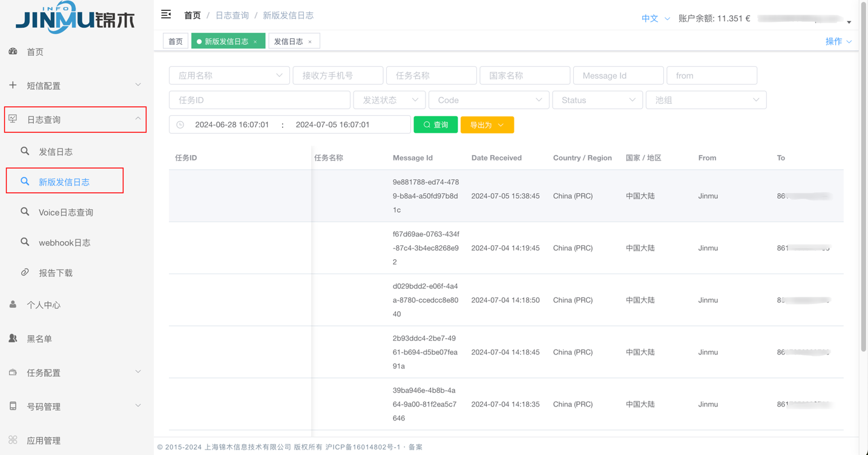Open the account user dropdown arrow

(849, 22)
